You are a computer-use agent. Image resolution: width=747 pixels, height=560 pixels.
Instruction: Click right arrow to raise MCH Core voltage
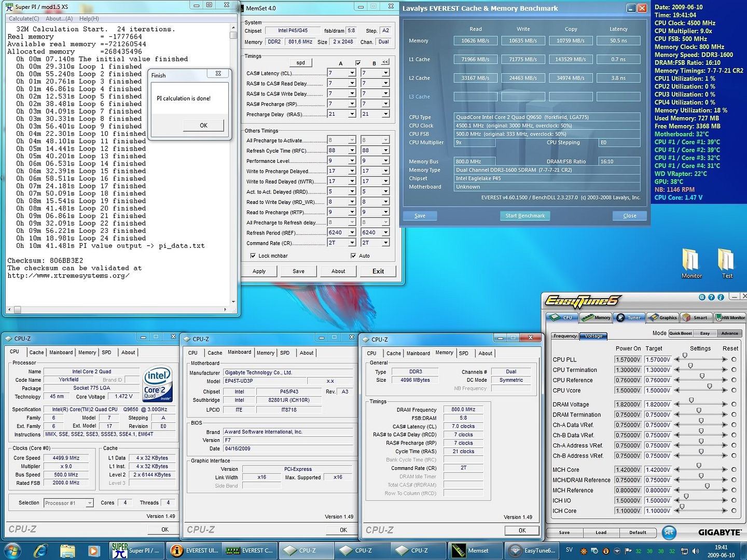(725, 470)
